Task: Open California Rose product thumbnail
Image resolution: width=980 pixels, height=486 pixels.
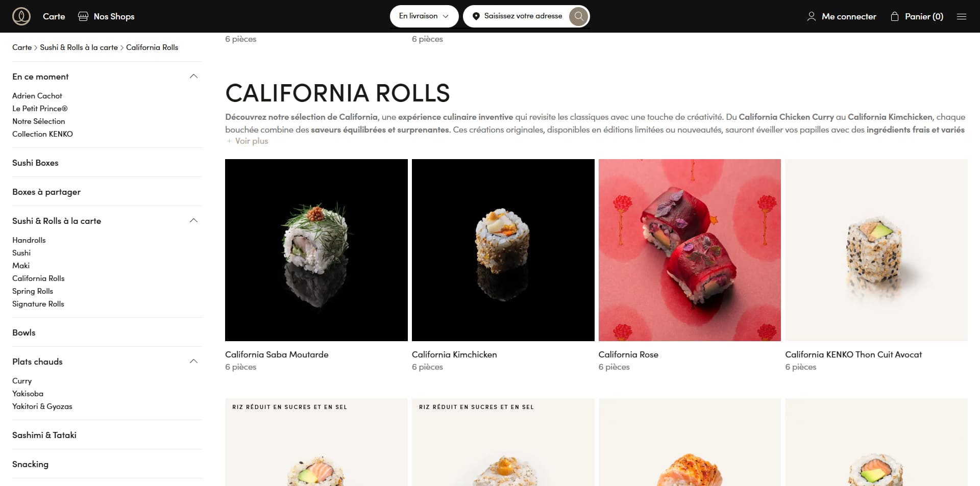Action: (x=690, y=250)
